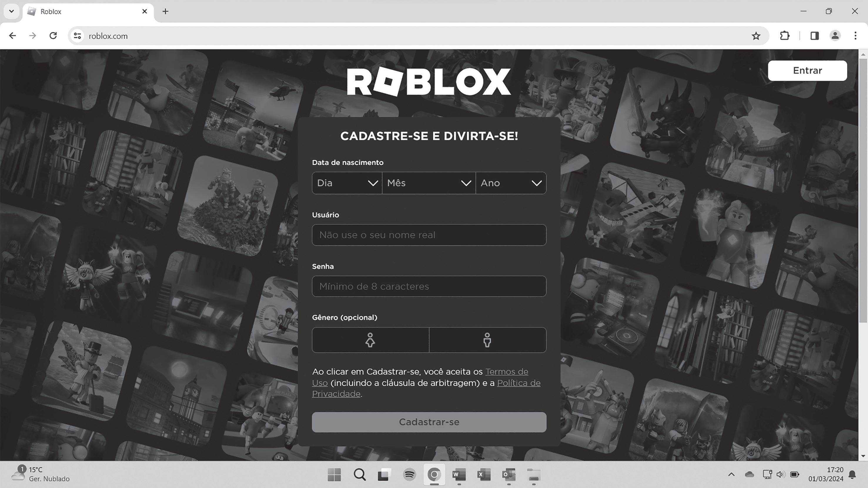Open Spotify from the taskbar

point(409,475)
